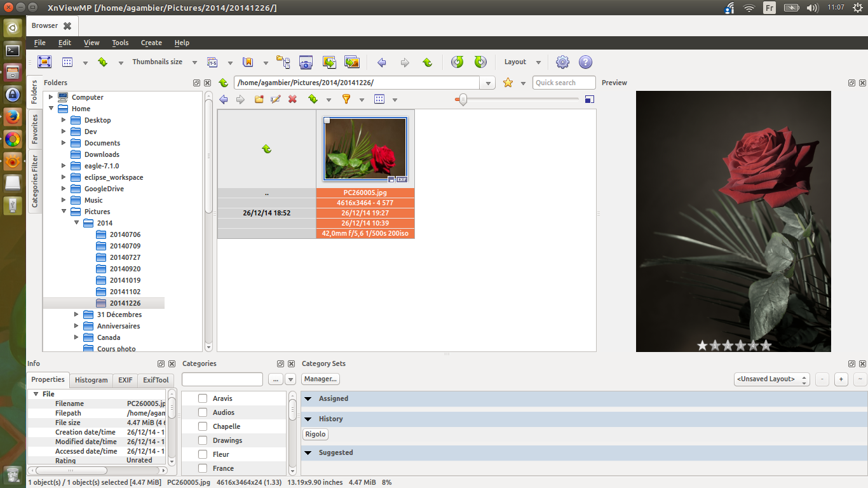Expand the Thumbnails size dropdown
This screenshot has width=868, height=488.
pos(194,62)
